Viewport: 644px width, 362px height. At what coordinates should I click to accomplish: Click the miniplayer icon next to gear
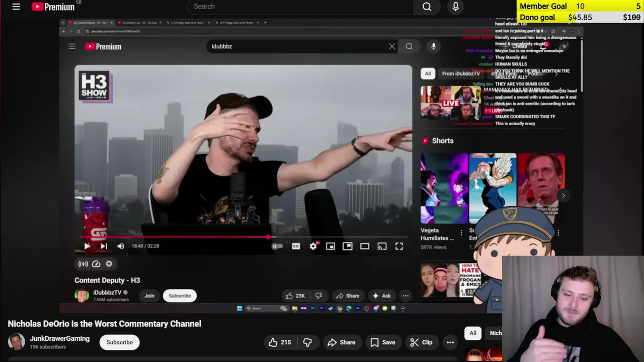pos(330,246)
